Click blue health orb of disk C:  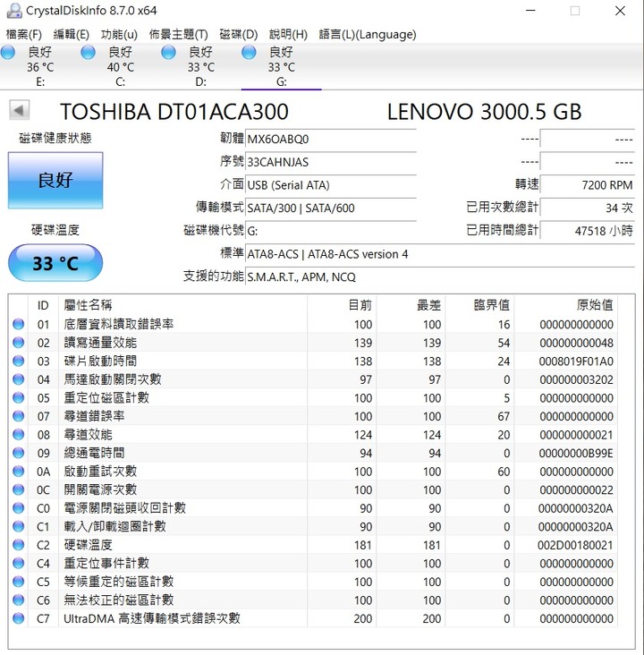89,52
